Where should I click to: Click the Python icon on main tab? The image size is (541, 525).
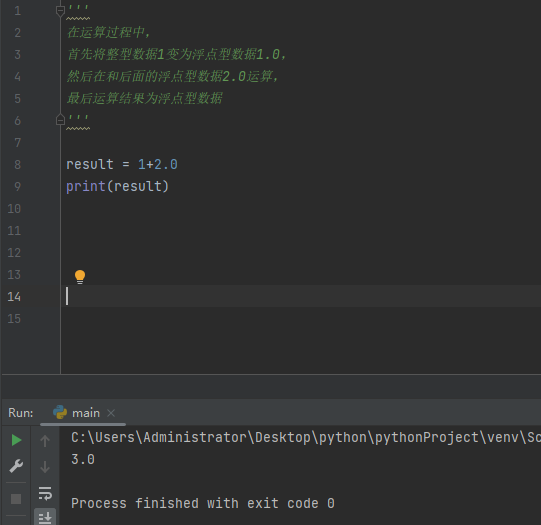click(x=60, y=412)
